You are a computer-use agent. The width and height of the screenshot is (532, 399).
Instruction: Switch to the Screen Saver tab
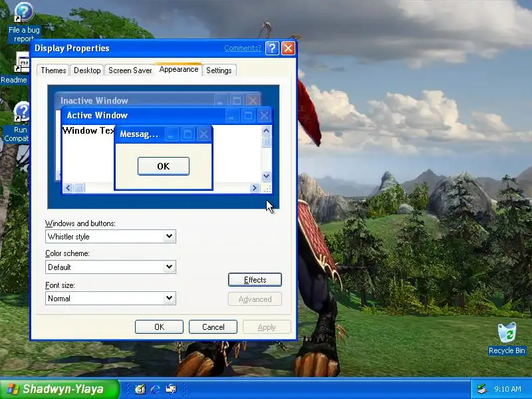point(130,70)
